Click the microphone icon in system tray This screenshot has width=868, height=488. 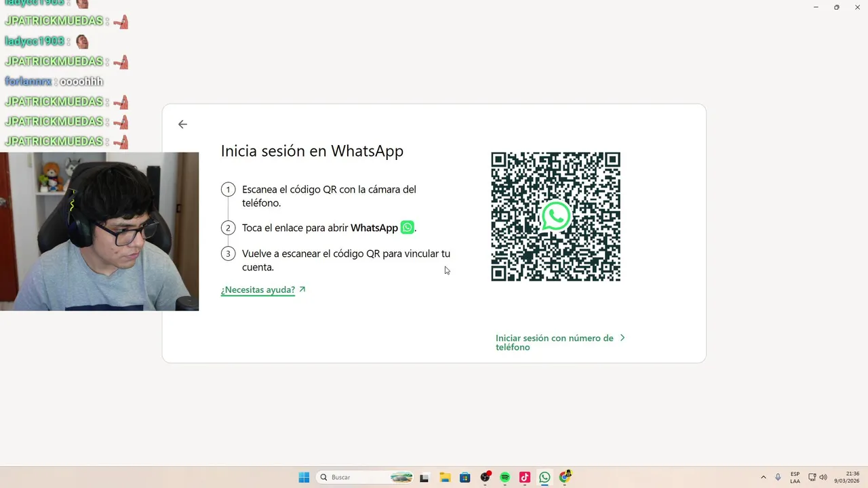click(778, 477)
